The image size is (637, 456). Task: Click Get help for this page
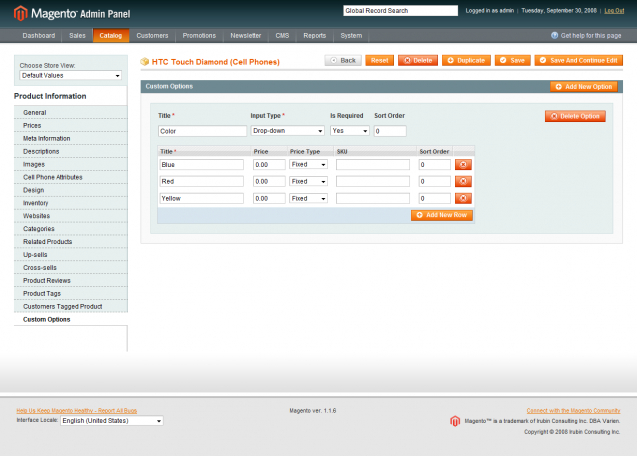pos(591,36)
